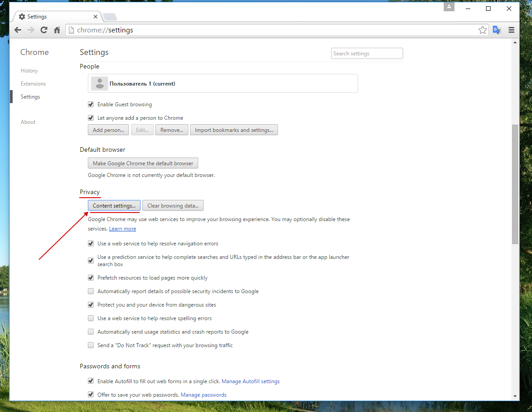Select Settings in the sidebar
Viewport: 532px width, 412px height.
point(30,97)
